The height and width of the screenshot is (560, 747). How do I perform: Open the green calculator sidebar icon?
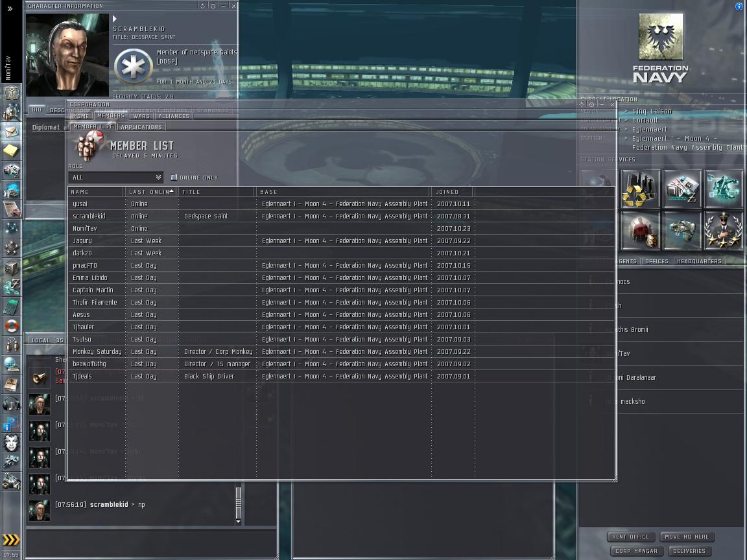tap(12, 307)
